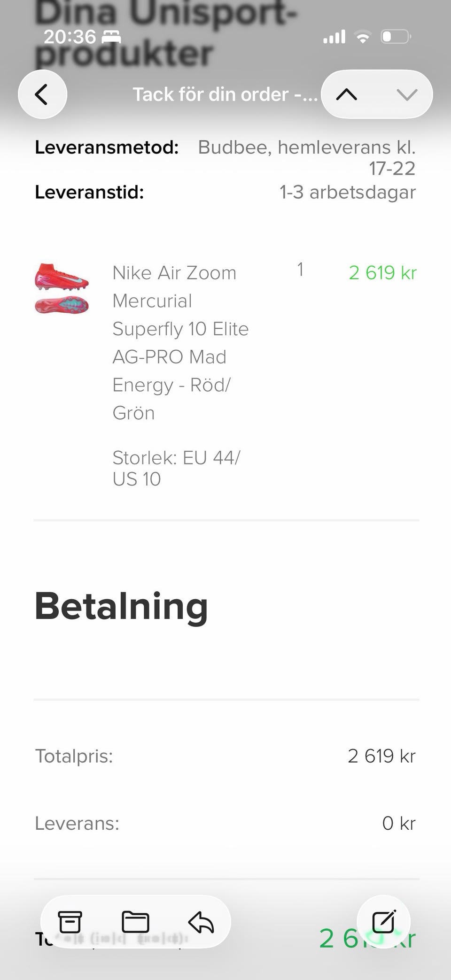Tap the Betalning section heading

(x=121, y=606)
